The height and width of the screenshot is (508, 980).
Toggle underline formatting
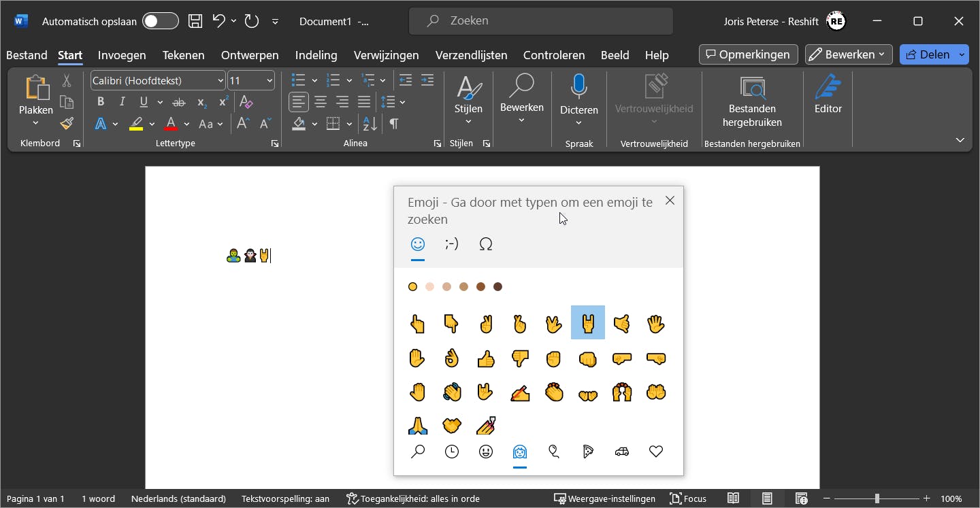pos(144,102)
